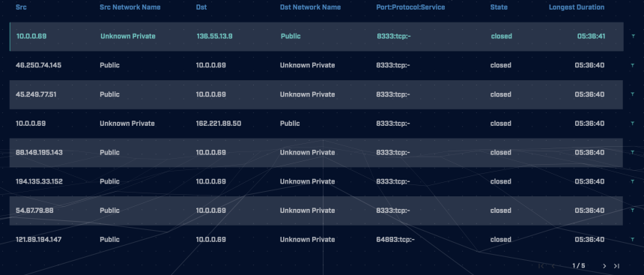This screenshot has height=275, width=644.
Task: Sort by Dst Network Name header
Action: point(310,7)
